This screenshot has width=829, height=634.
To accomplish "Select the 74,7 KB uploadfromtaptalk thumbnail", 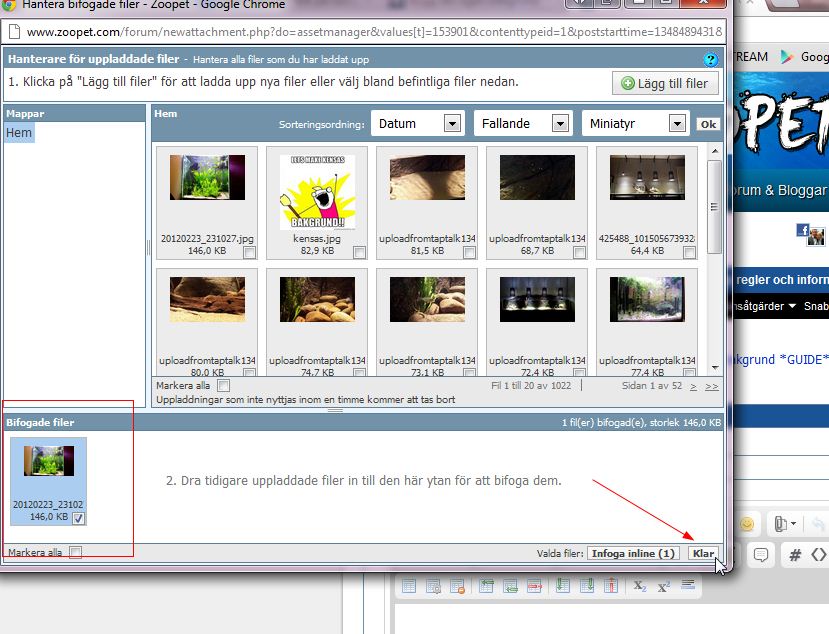I will pos(317,299).
